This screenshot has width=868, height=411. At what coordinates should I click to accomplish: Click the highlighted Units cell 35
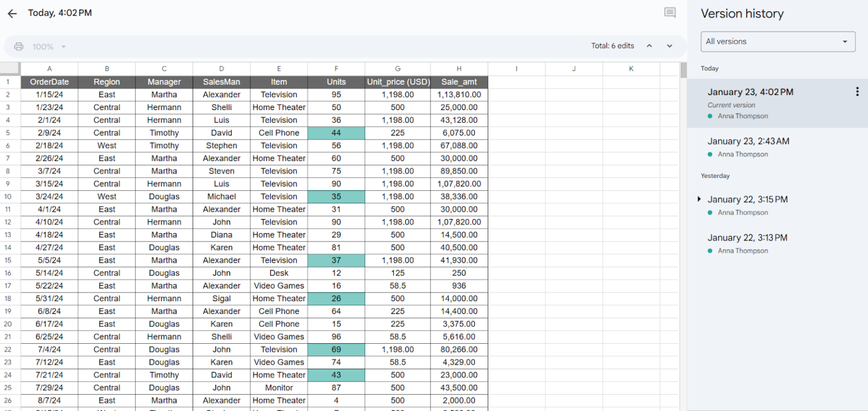pyautogui.click(x=336, y=196)
